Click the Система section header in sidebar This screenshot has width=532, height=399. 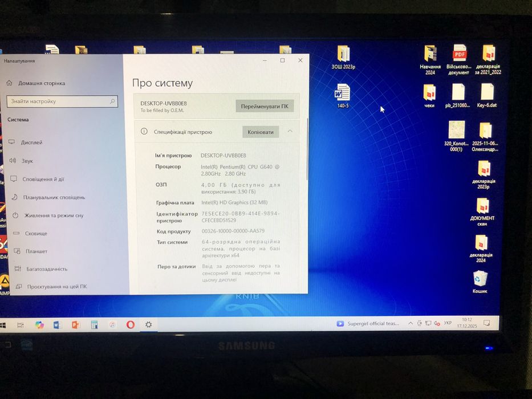[x=18, y=120]
